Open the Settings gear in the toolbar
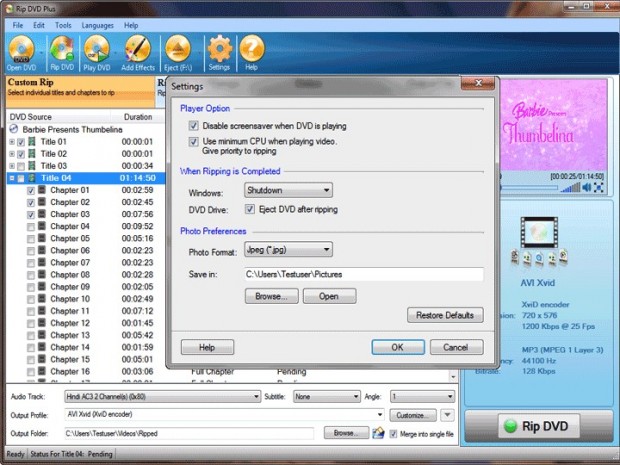Screen dimensions: 620x465 [219, 53]
